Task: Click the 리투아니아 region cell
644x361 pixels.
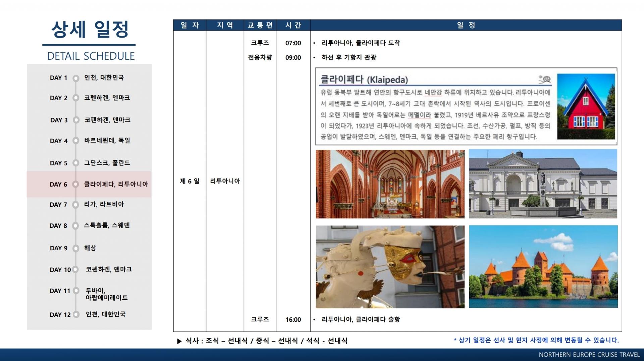Action: pyautogui.click(x=225, y=181)
